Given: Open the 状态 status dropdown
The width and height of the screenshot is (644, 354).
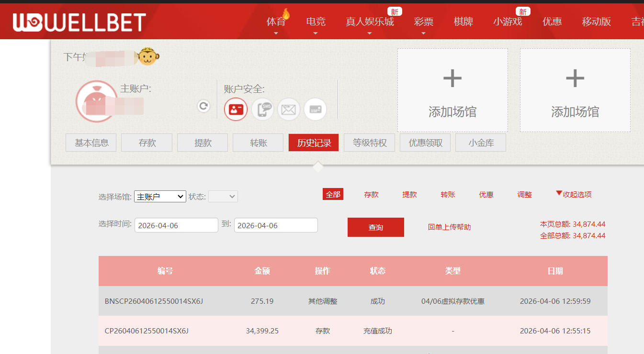Looking at the screenshot, I should tap(223, 196).
